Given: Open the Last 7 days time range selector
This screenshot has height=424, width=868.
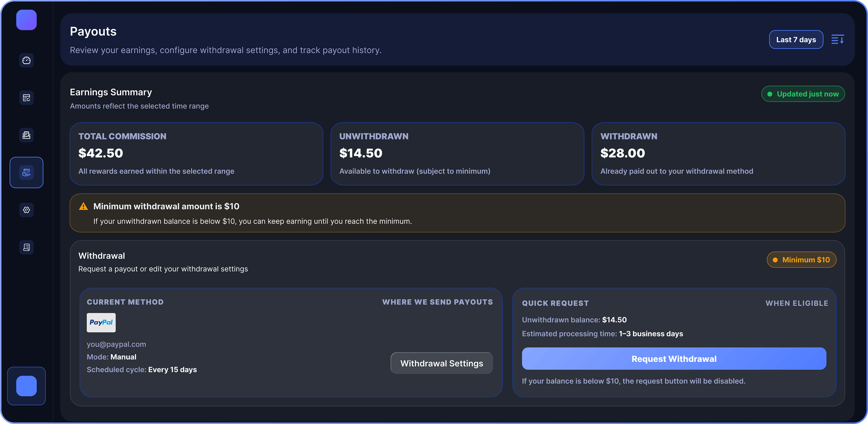Looking at the screenshot, I should (796, 39).
